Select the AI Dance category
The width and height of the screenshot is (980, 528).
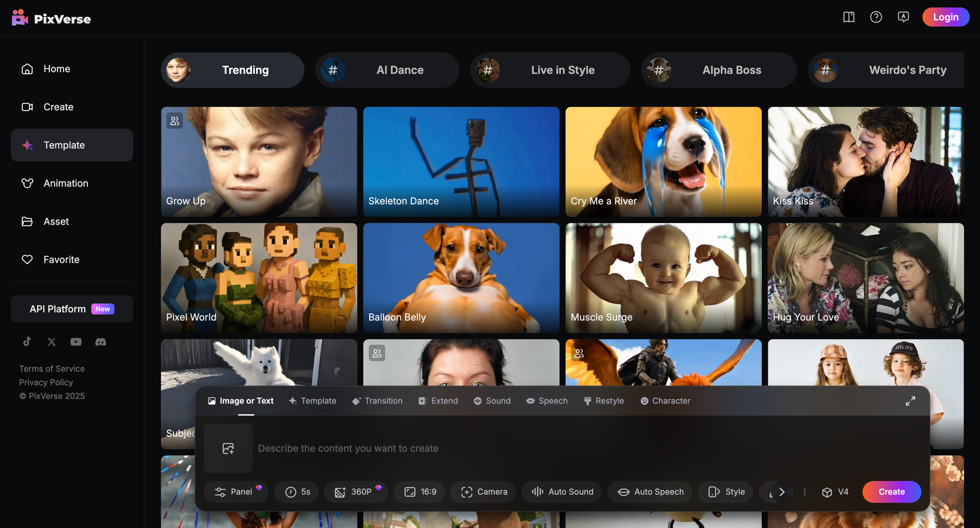coord(387,70)
